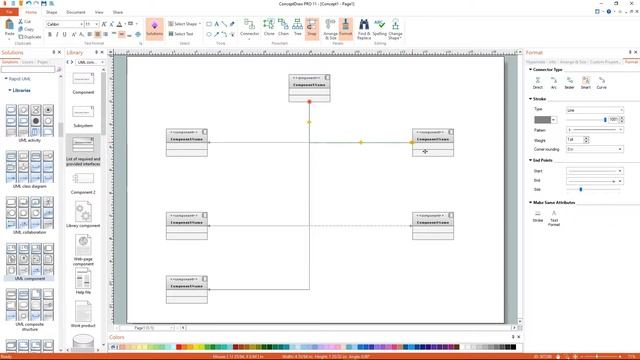Switch to the Share ribbon tab

(118, 12)
